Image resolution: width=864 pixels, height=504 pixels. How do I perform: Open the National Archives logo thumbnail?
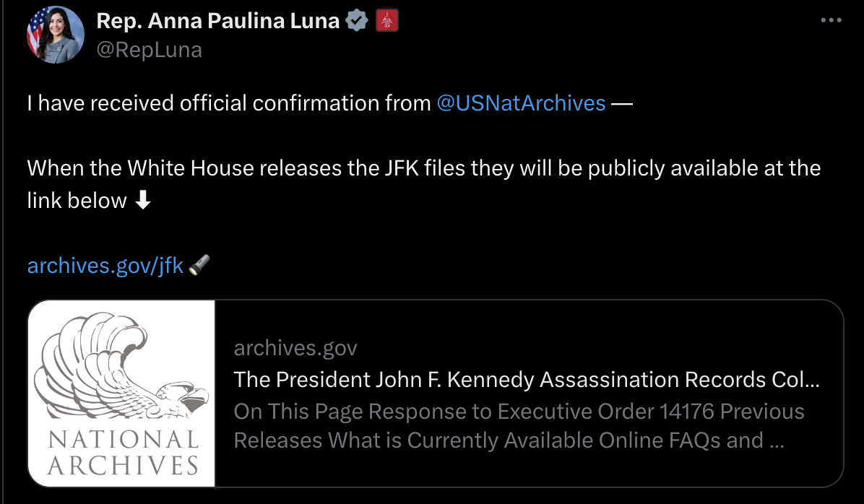[x=121, y=393]
